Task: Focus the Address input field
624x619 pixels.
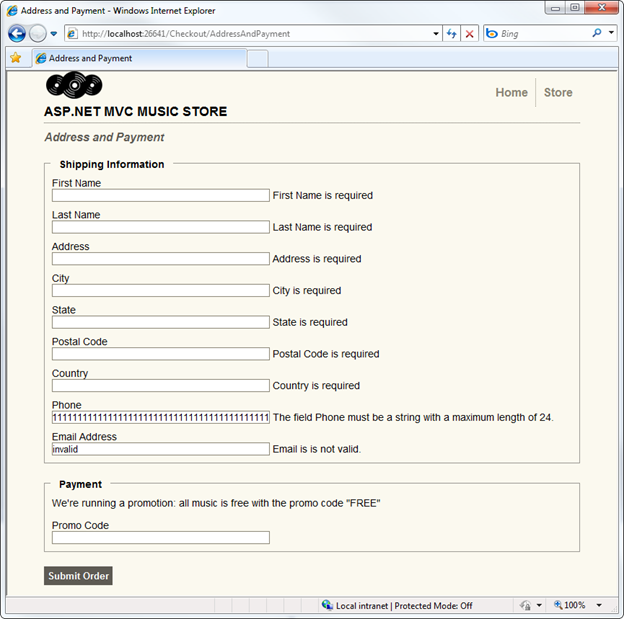Action: click(x=161, y=259)
